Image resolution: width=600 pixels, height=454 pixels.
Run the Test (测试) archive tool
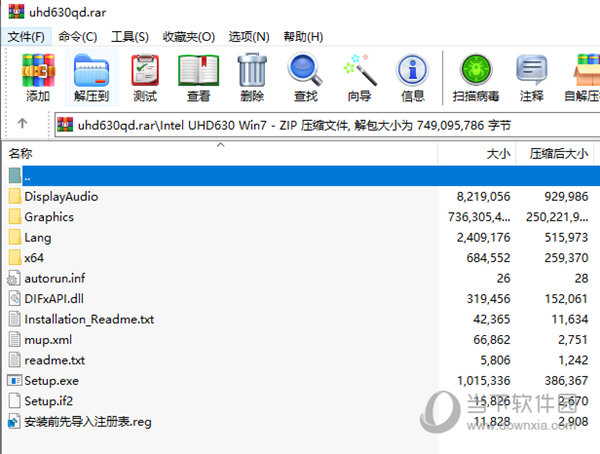click(145, 70)
